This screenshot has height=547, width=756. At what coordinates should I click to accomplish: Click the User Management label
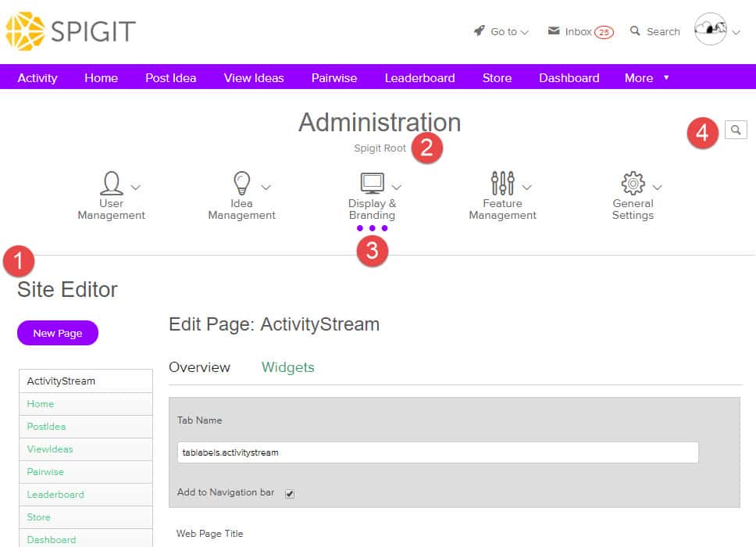[112, 209]
